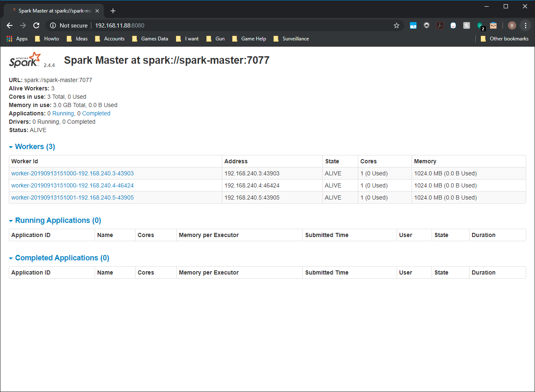Image resolution: width=535 pixels, height=392 pixels.
Task: Open the Games Data bookmarks folder
Action: pos(150,39)
